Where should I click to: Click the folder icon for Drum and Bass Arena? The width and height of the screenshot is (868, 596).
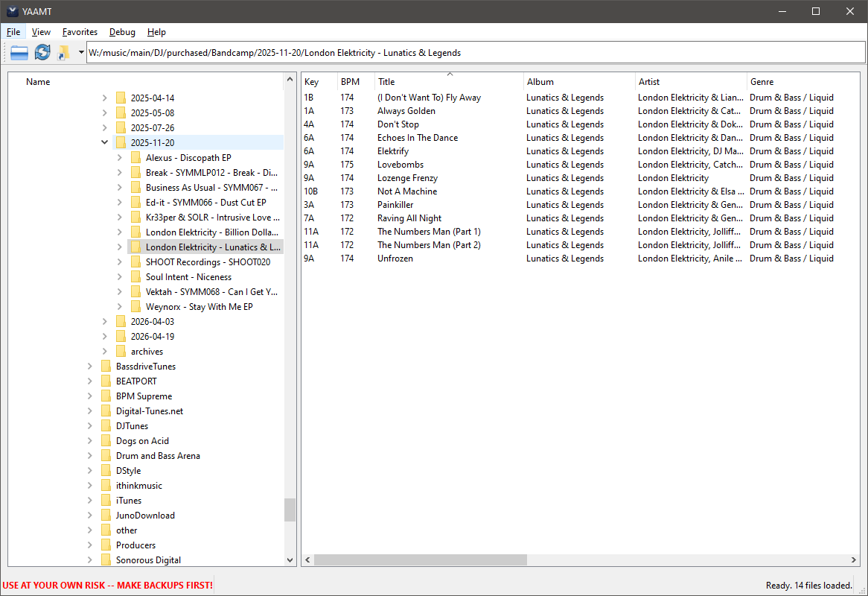tap(106, 456)
